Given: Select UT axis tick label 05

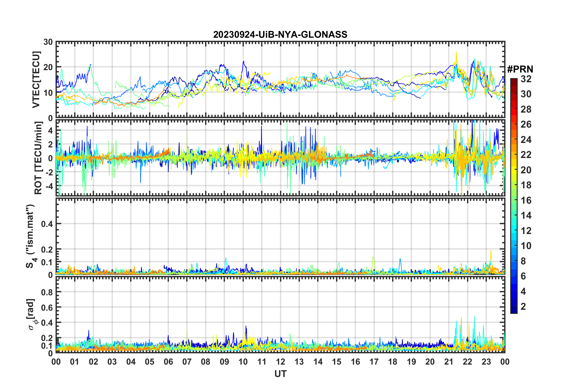Looking at the screenshot, I should pos(150,362).
